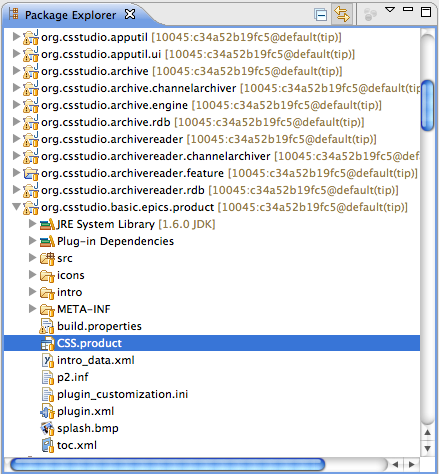439x474 pixels.
Task: Expand the icons folder
Action: (x=32, y=274)
